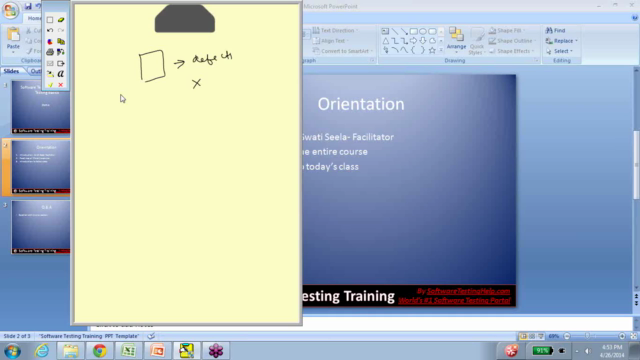The width and height of the screenshot is (640, 360).
Task: Open the Select dropdown in Editing
Action: pos(560,51)
